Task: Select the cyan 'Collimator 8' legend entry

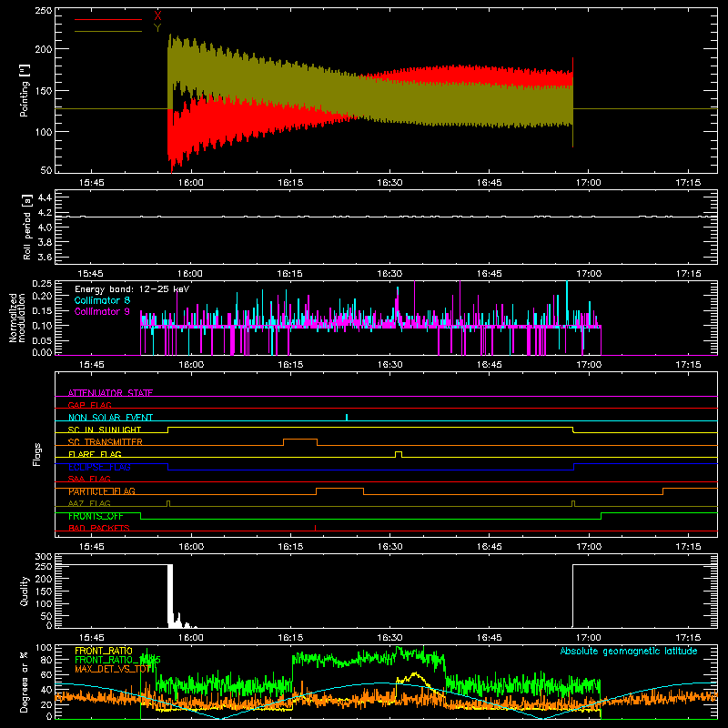Action: point(102,300)
